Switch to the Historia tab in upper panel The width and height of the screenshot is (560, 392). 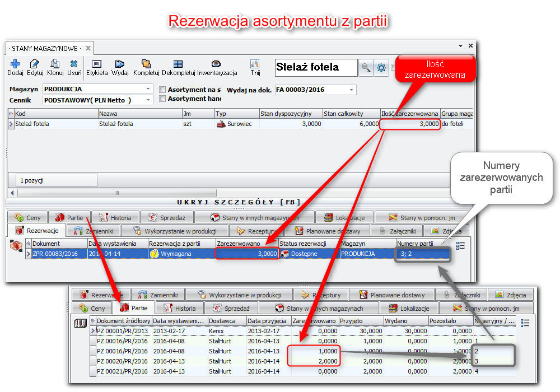point(115,217)
